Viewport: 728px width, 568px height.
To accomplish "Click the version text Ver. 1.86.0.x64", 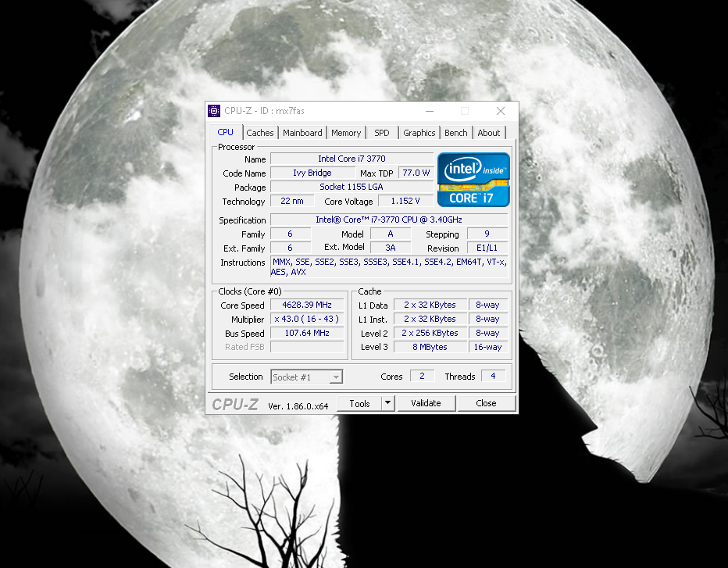I will 298,406.
